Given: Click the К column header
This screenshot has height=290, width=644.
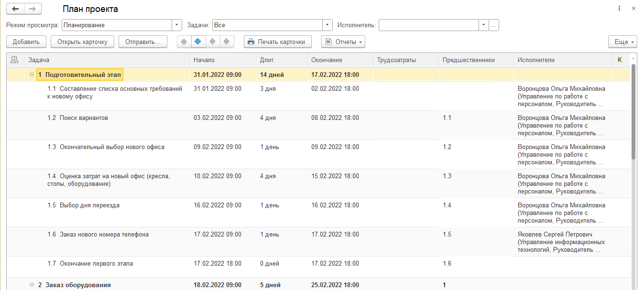Looking at the screenshot, I should [x=620, y=60].
